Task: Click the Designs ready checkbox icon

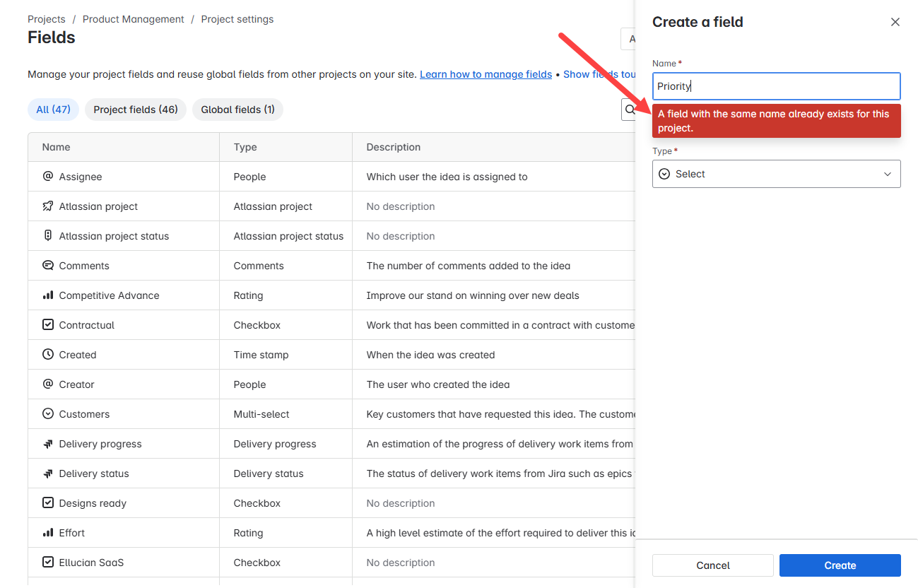Action: coord(48,503)
